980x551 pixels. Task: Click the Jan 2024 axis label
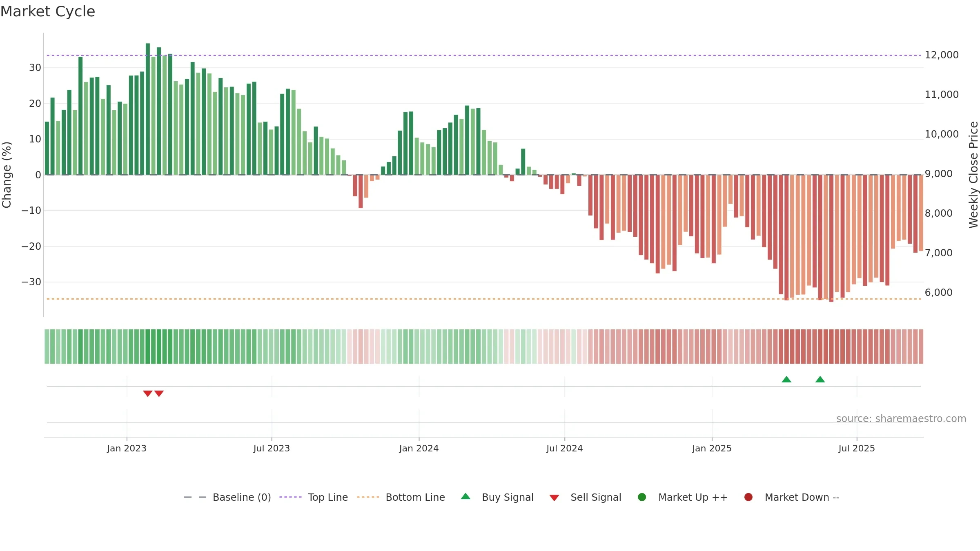tap(419, 449)
